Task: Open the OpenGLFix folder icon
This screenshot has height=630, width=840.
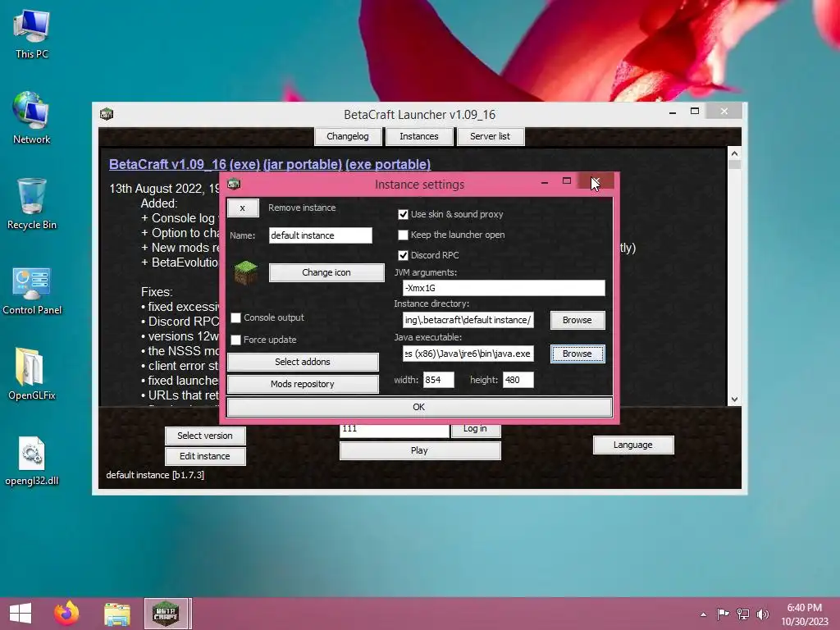Action: coord(32,374)
